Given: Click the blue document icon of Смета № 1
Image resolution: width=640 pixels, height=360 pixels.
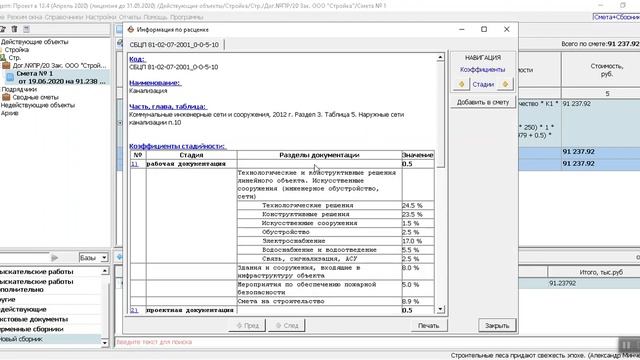Looking at the screenshot, I should 10,77.
